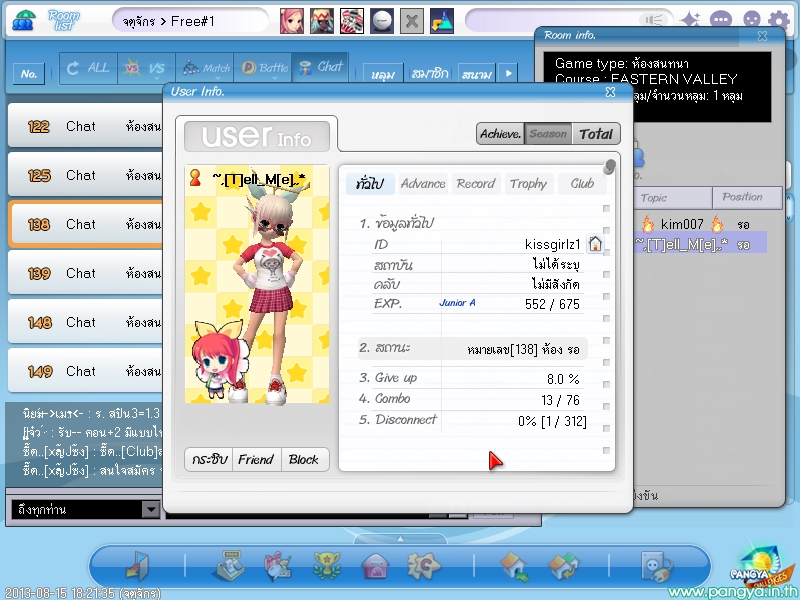Open the trophy icon in bottom bar

point(327,565)
